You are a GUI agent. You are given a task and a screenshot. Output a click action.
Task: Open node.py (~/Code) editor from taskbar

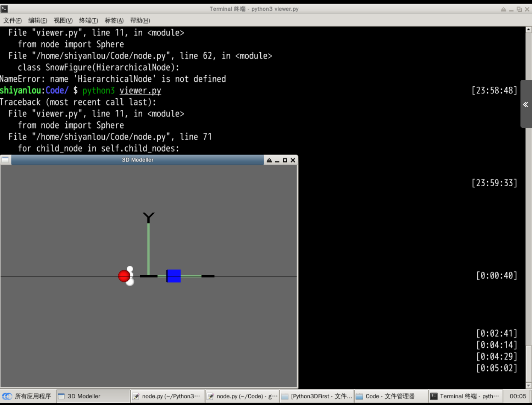pos(241,396)
